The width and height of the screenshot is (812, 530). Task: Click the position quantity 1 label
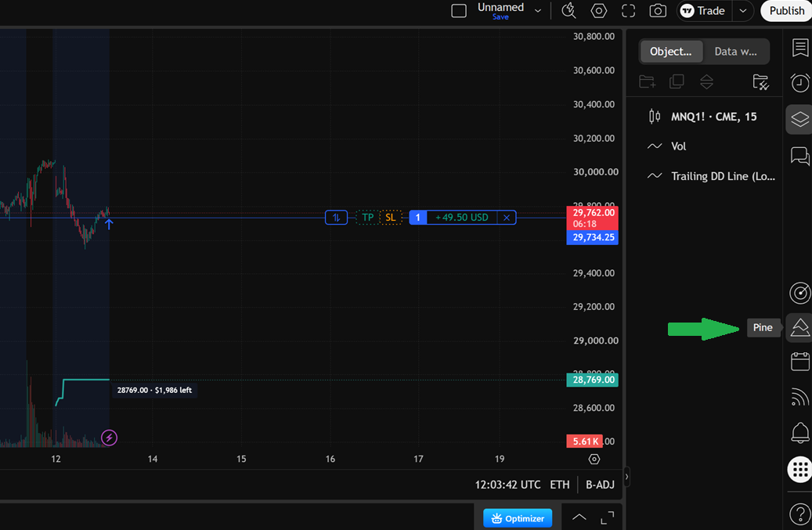pyautogui.click(x=418, y=218)
